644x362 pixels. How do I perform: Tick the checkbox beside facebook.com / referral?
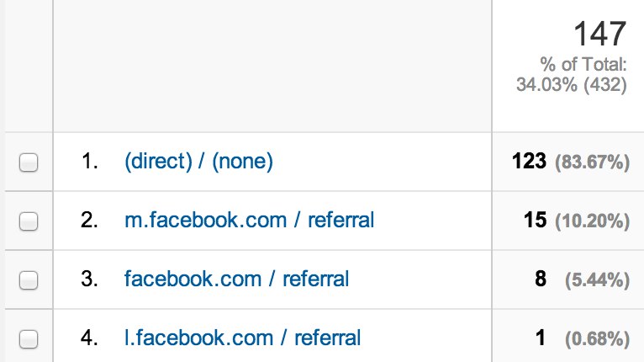[29, 279]
